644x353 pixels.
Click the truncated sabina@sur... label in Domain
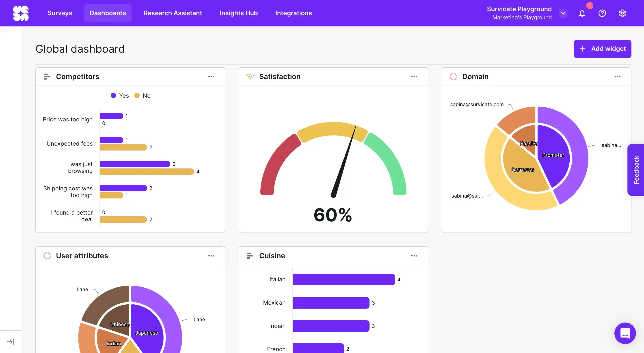point(467,196)
